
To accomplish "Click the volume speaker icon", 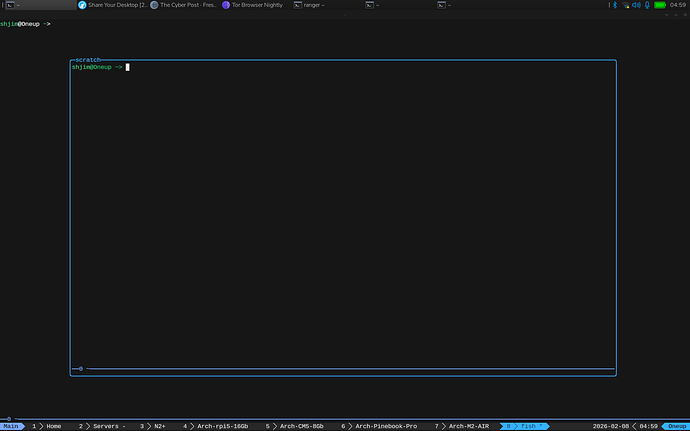I will coord(637,5).
